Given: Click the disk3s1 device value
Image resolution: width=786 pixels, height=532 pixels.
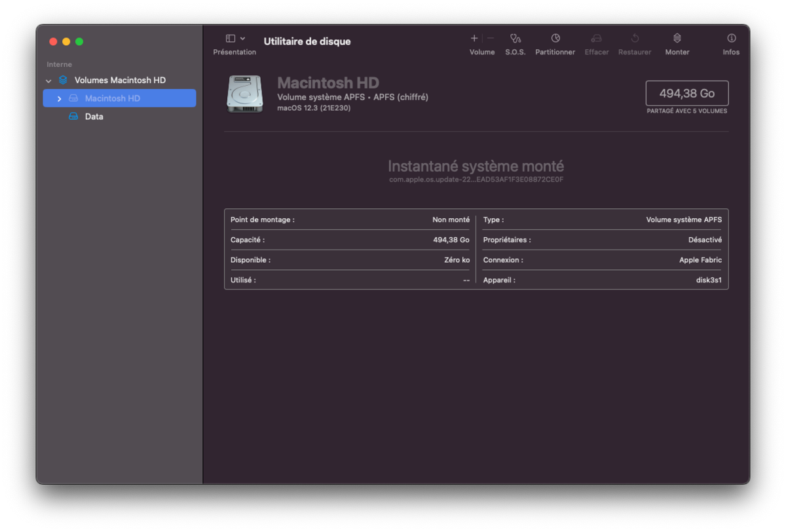Looking at the screenshot, I should (x=709, y=280).
